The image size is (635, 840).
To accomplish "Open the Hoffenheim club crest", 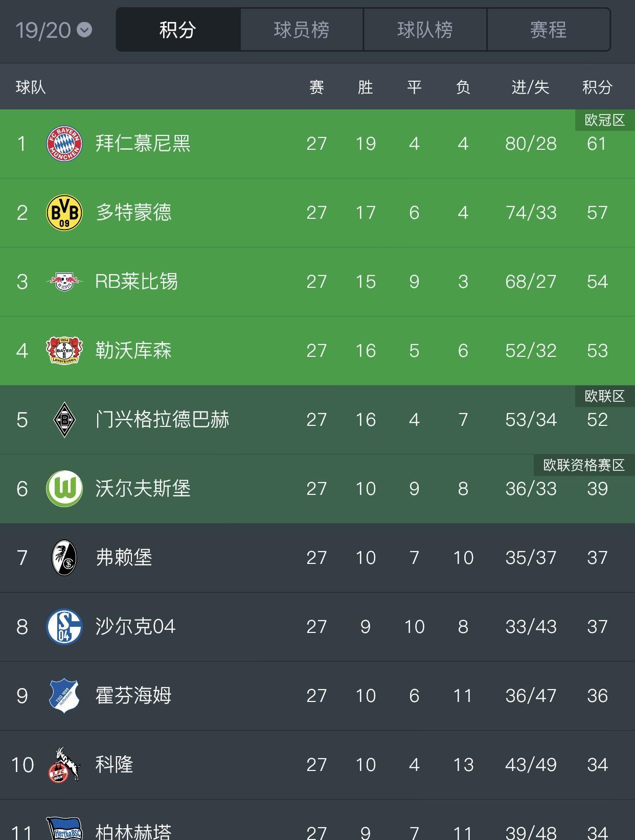I will (x=64, y=696).
